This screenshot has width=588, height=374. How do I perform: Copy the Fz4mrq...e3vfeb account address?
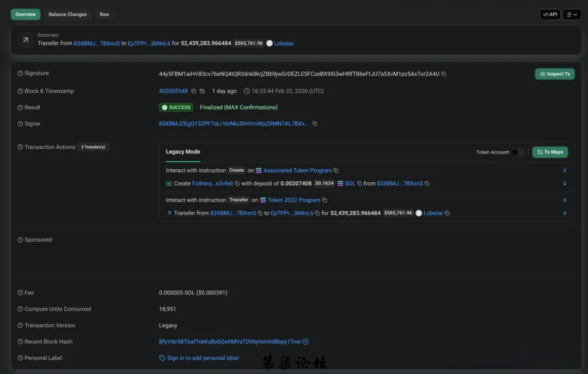[237, 184]
